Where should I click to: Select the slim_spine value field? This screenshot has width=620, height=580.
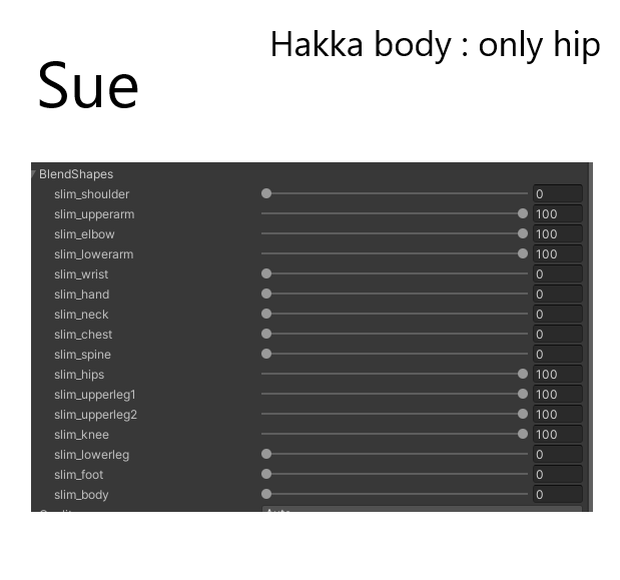558,354
